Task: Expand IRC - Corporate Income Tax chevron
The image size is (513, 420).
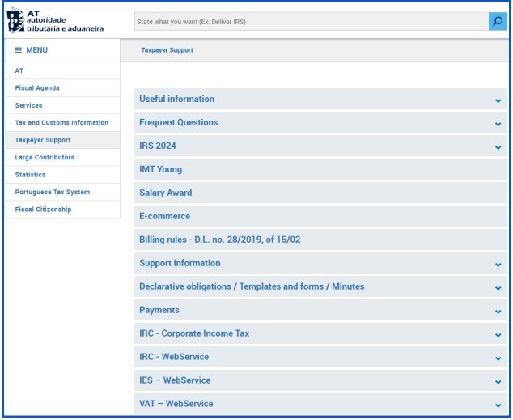Action: click(x=498, y=335)
